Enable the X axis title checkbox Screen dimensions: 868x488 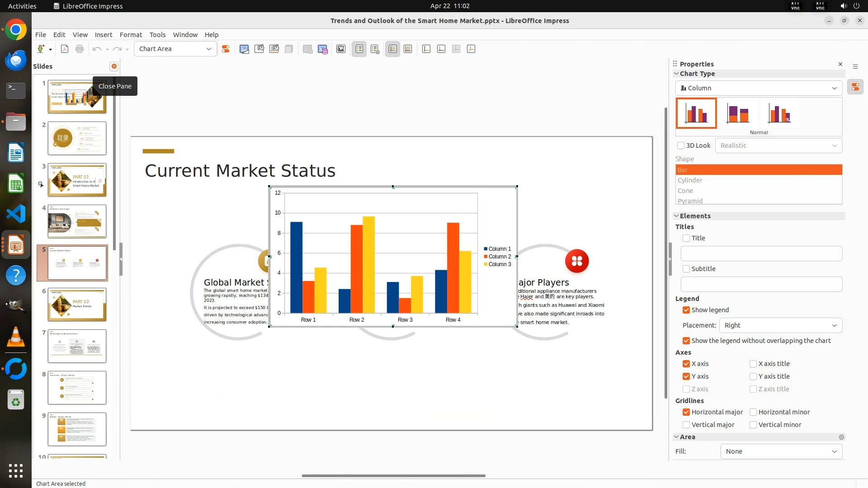753,364
